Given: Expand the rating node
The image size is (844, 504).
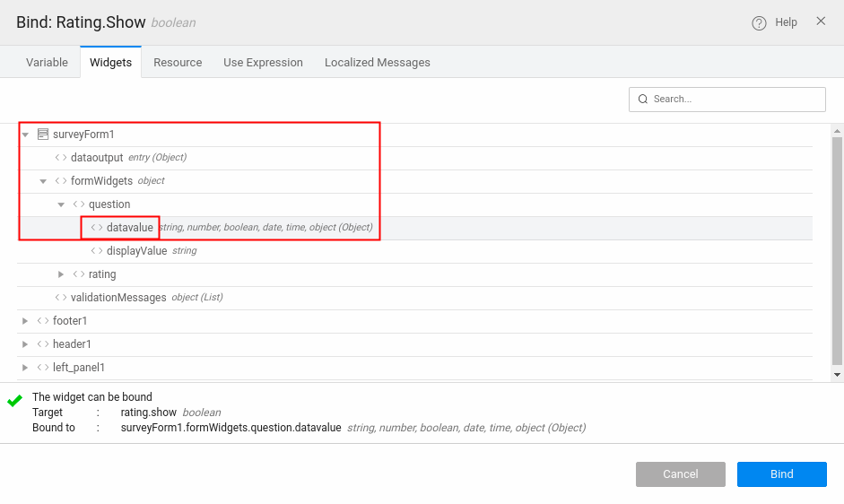Looking at the screenshot, I should pyautogui.click(x=61, y=274).
